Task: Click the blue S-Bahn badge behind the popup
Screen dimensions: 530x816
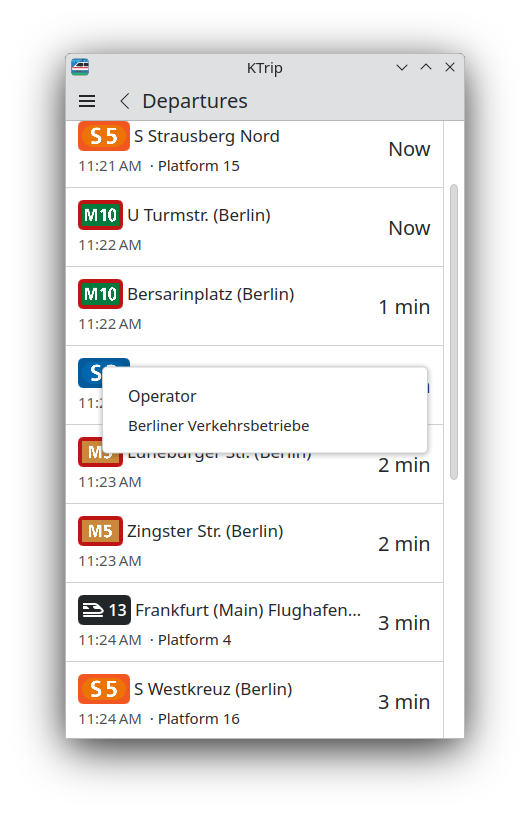Action: 90,373
